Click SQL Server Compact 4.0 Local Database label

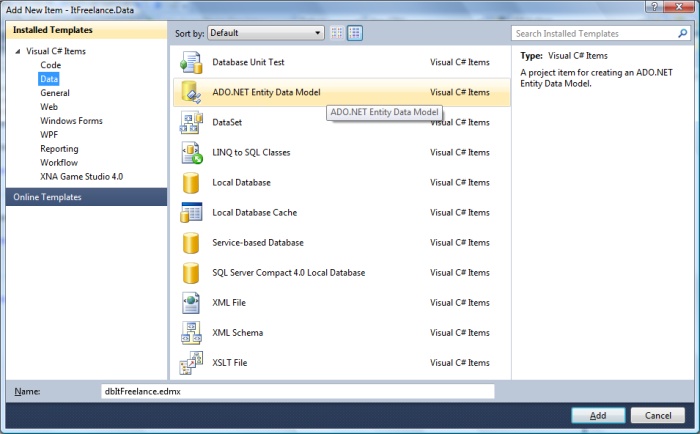click(289, 273)
